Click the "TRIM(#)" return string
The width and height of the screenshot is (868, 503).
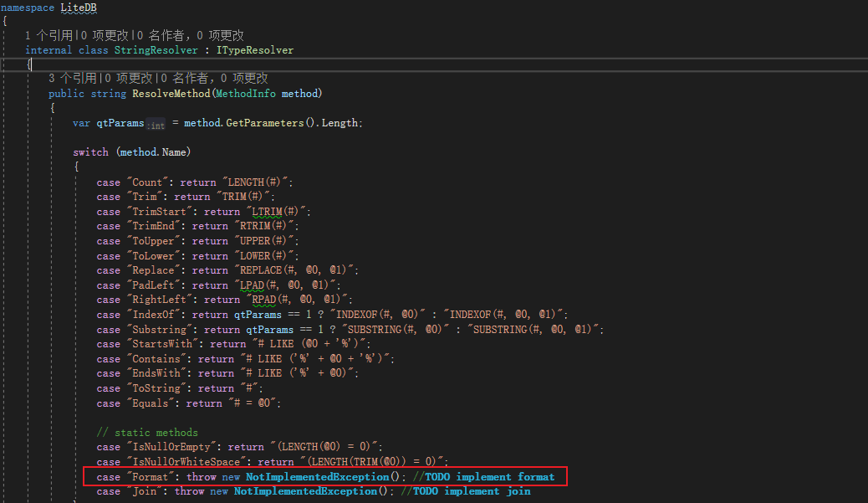point(243,197)
